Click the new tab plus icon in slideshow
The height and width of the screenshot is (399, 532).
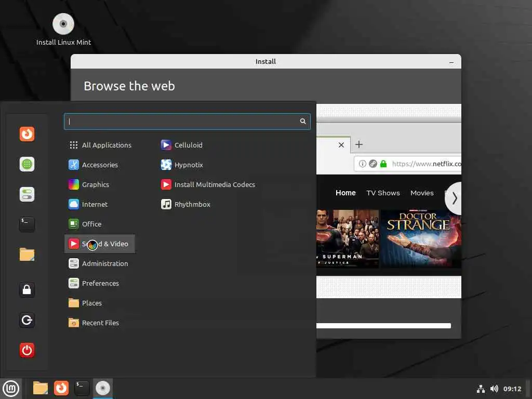(359, 144)
